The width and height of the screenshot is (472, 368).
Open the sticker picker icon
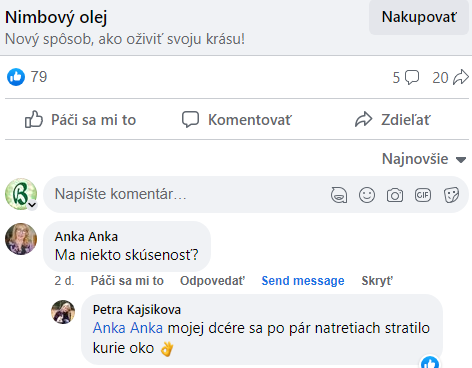(x=451, y=195)
